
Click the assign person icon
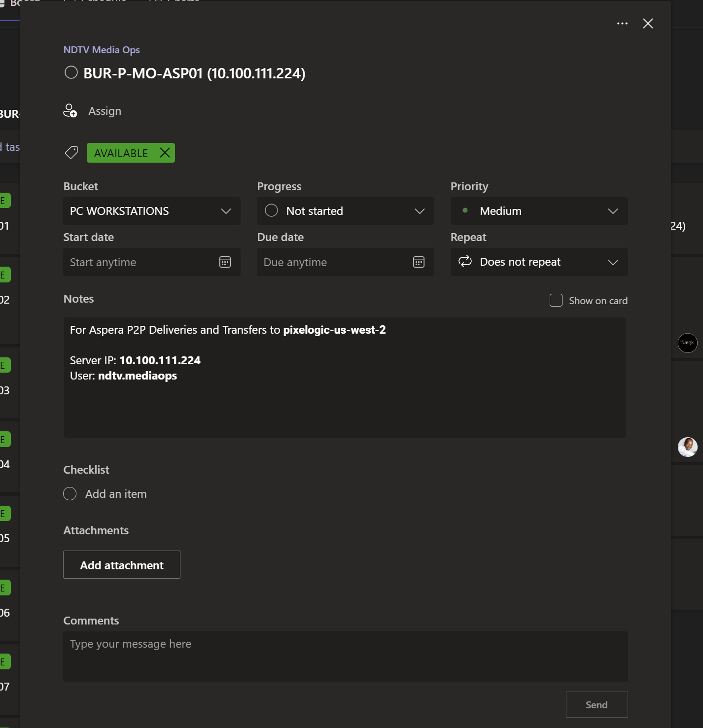pyautogui.click(x=70, y=111)
